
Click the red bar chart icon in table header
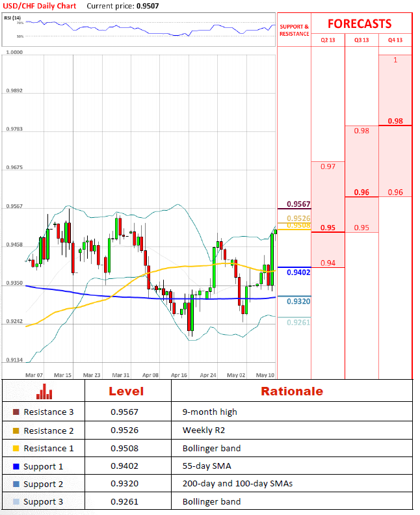coord(44,391)
